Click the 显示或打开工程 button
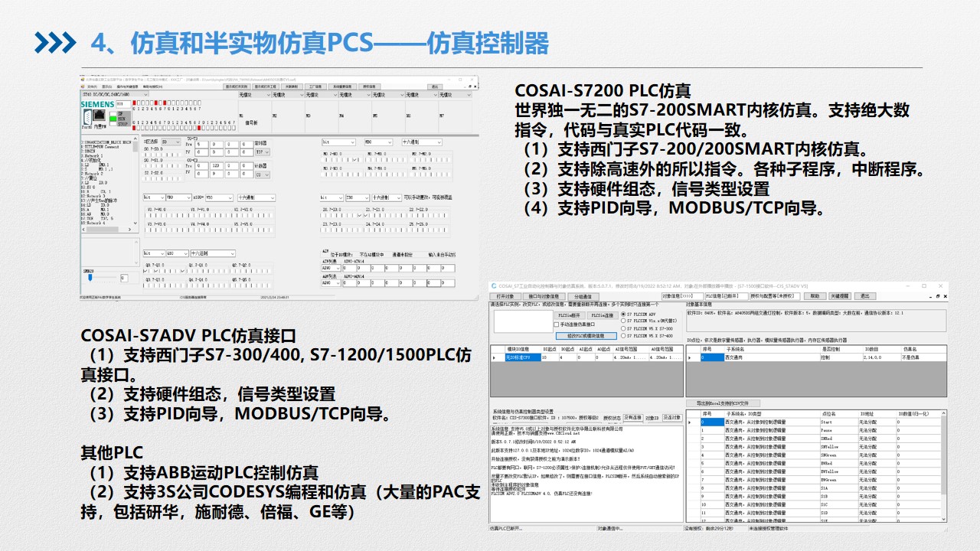The width and height of the screenshot is (980, 551). [x=265, y=86]
